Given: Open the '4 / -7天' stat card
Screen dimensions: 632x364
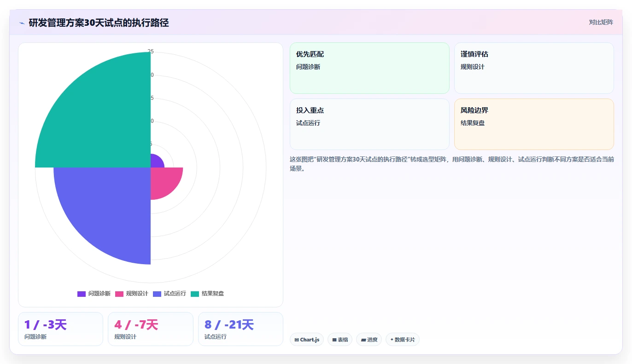Looking at the screenshot, I should point(151,329).
